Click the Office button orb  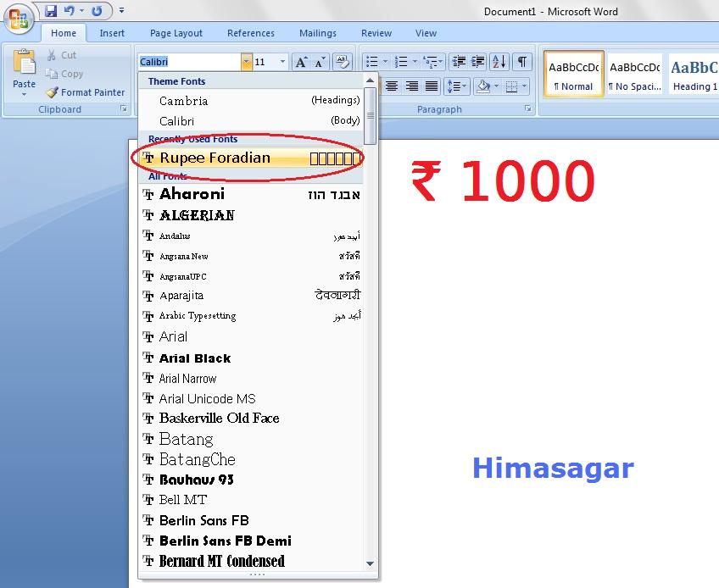pos(19,19)
